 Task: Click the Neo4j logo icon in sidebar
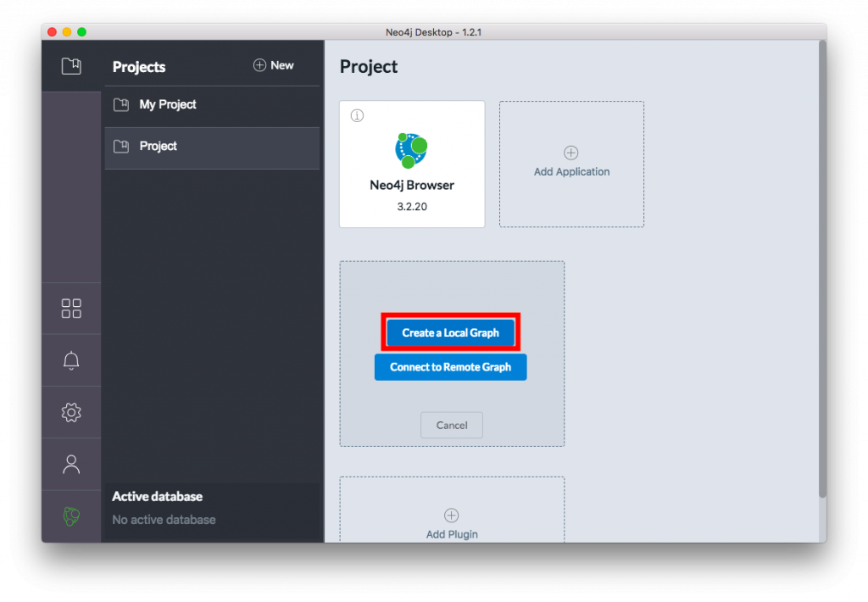(71, 516)
